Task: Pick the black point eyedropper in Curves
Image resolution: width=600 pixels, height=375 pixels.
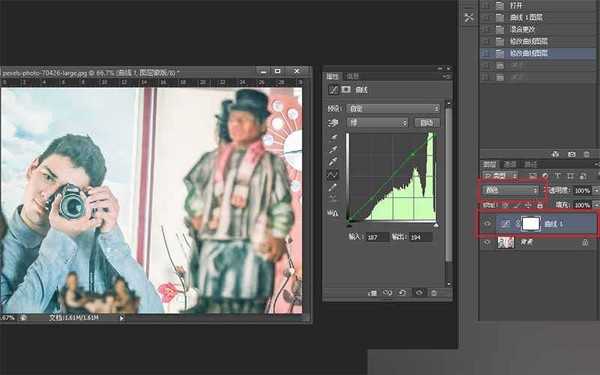Action: pos(333,137)
